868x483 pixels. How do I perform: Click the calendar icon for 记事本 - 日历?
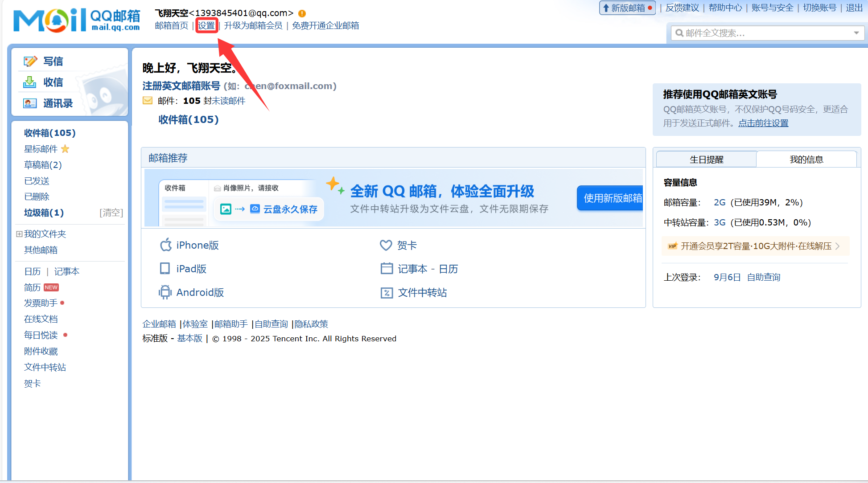pos(387,269)
